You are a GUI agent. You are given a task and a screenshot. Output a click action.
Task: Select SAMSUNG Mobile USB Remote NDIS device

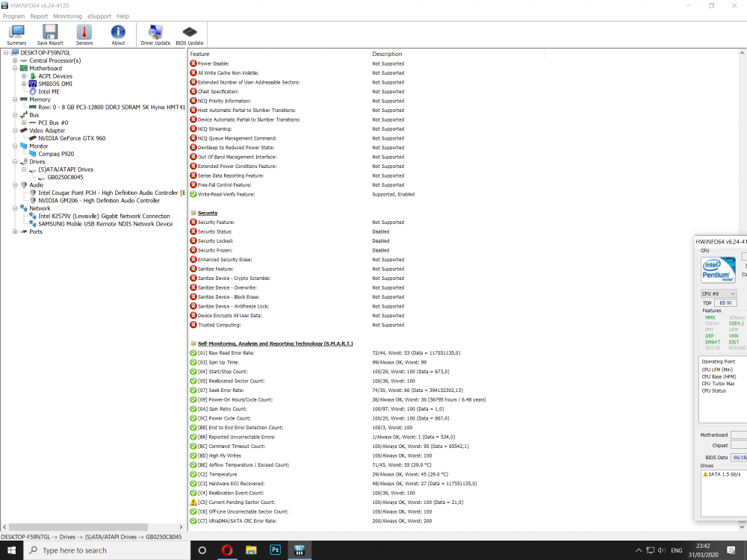click(x=105, y=224)
